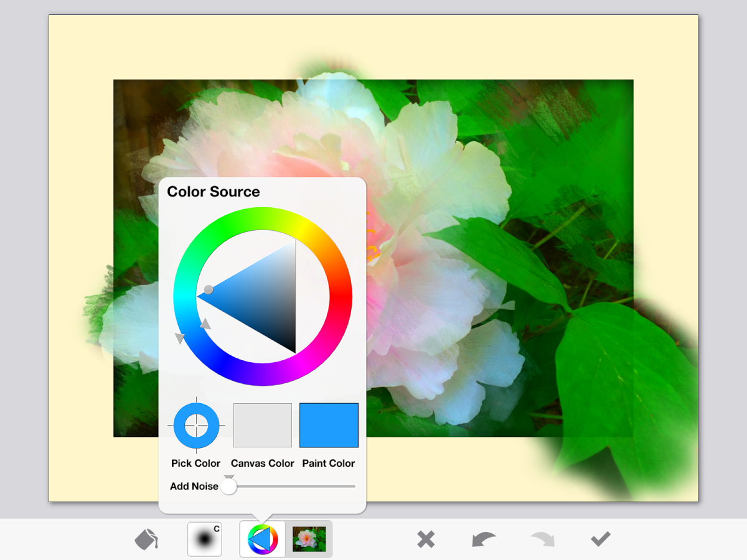Image resolution: width=747 pixels, height=560 pixels.
Task: Select the Pick Color ring icon
Action: point(195,426)
